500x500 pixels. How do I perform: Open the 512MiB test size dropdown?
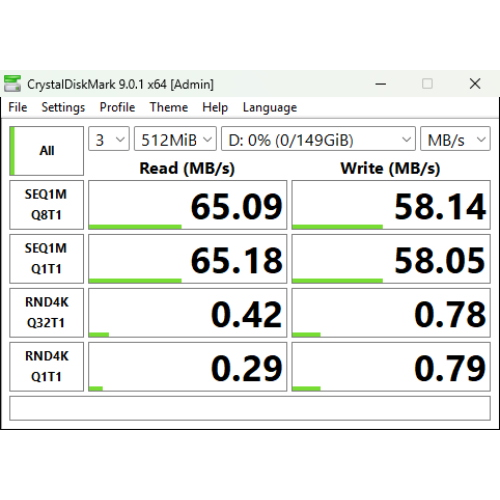175,139
